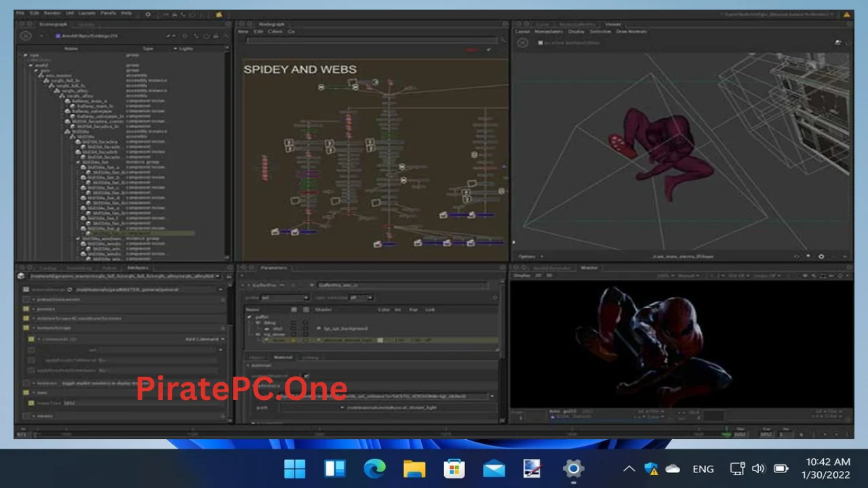Click the lgt_spt_background shader entry
868x488 pixels.
click(346, 329)
